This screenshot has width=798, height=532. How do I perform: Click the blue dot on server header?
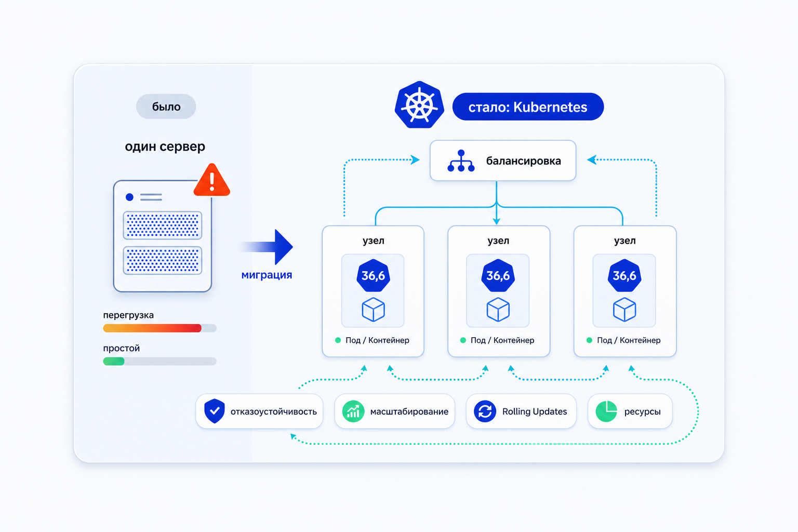(x=130, y=197)
